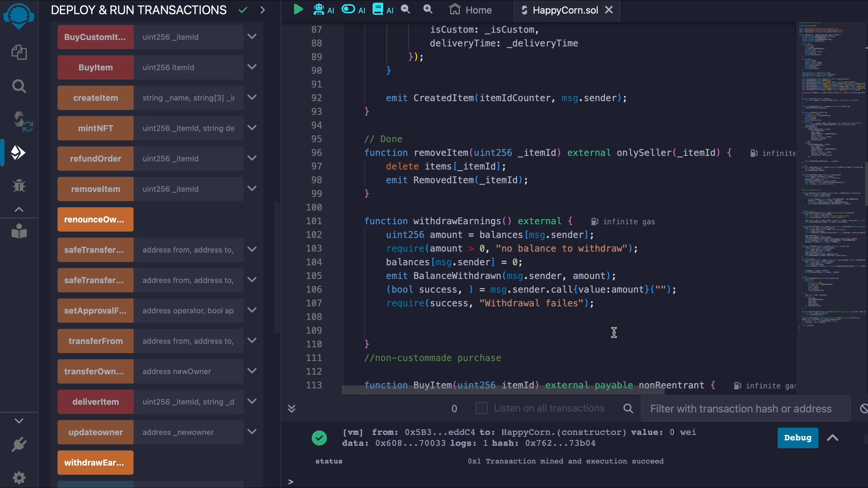Click the Debug button
868x488 pixels.
tap(797, 438)
